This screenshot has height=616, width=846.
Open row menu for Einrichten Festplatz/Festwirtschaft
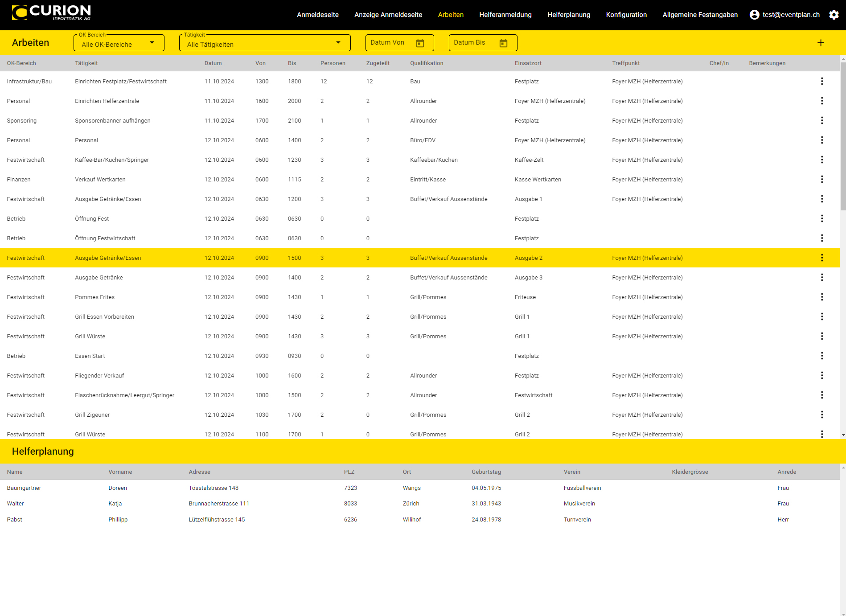822,81
